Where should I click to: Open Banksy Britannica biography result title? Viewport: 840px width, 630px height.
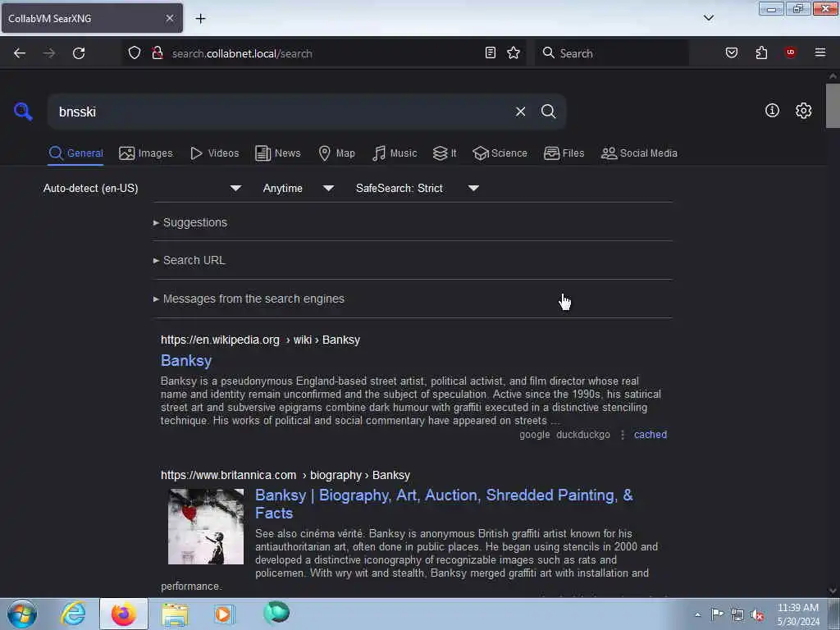click(444, 504)
